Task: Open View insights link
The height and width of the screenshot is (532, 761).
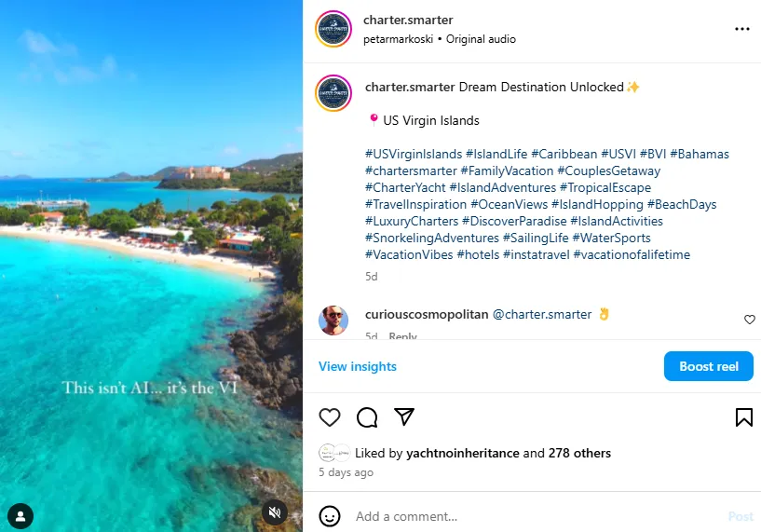Action: coord(358,366)
